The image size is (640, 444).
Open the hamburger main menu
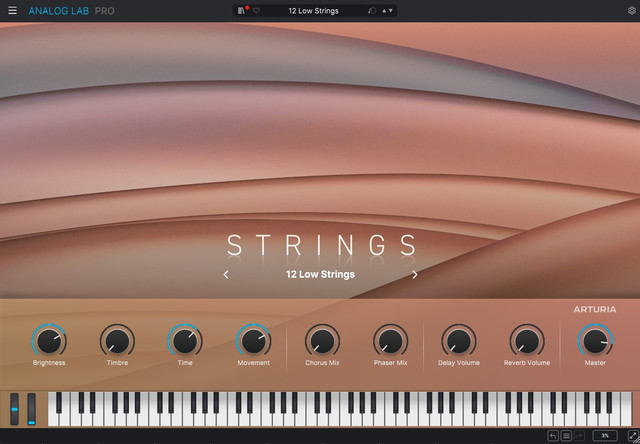[x=13, y=11]
